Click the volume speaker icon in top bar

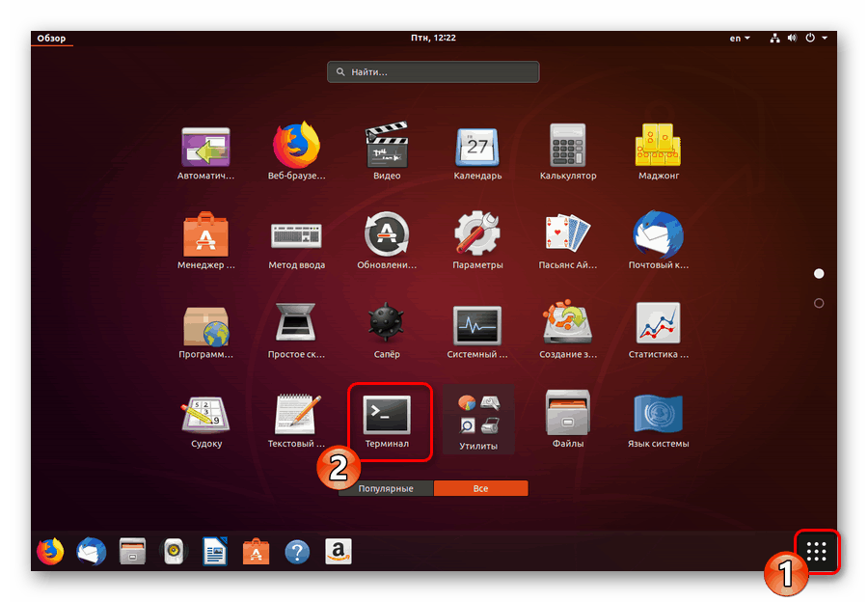[792, 39]
